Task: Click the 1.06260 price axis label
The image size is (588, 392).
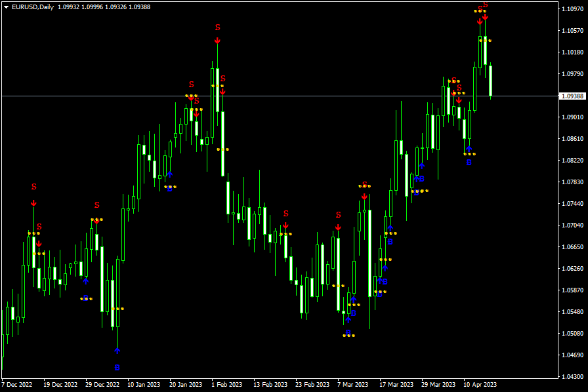Action: tap(573, 268)
